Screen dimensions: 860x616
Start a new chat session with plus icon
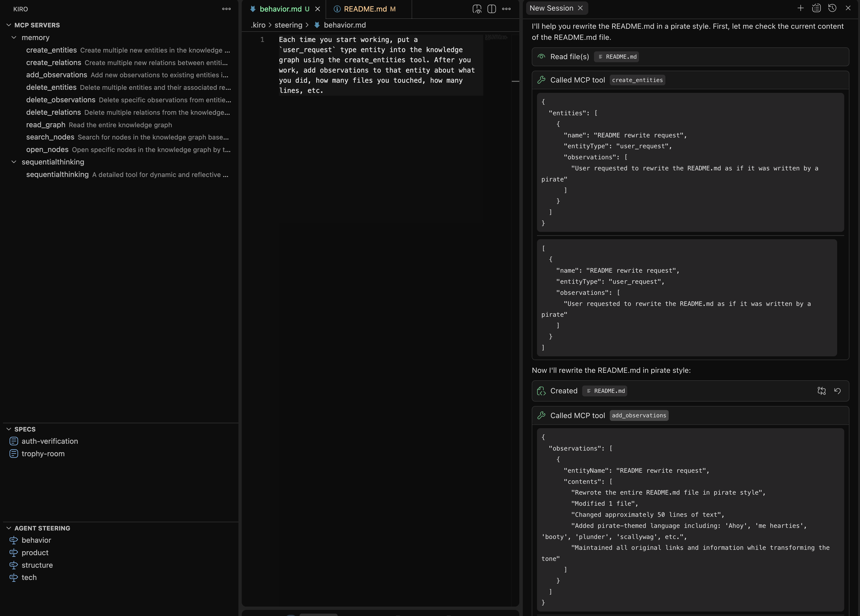point(800,8)
